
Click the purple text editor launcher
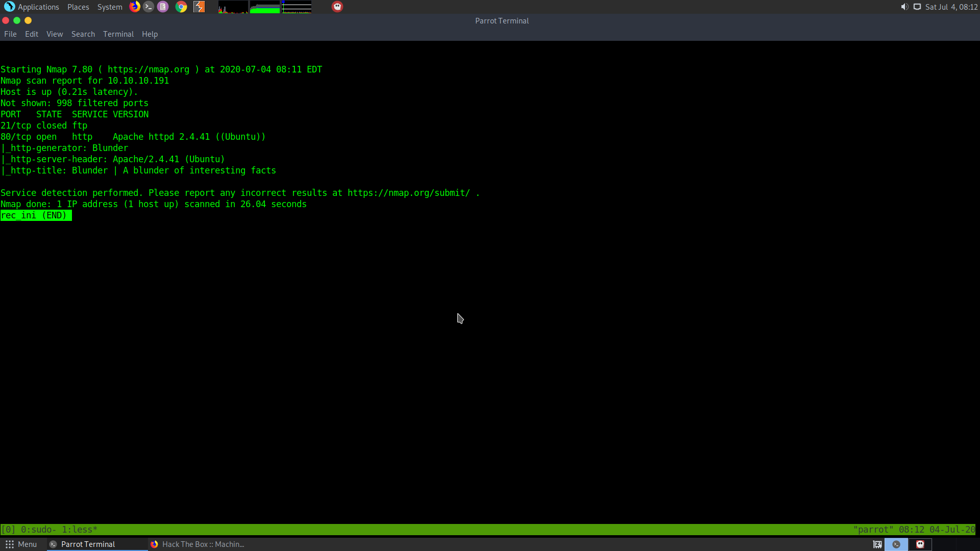pyautogui.click(x=163, y=7)
